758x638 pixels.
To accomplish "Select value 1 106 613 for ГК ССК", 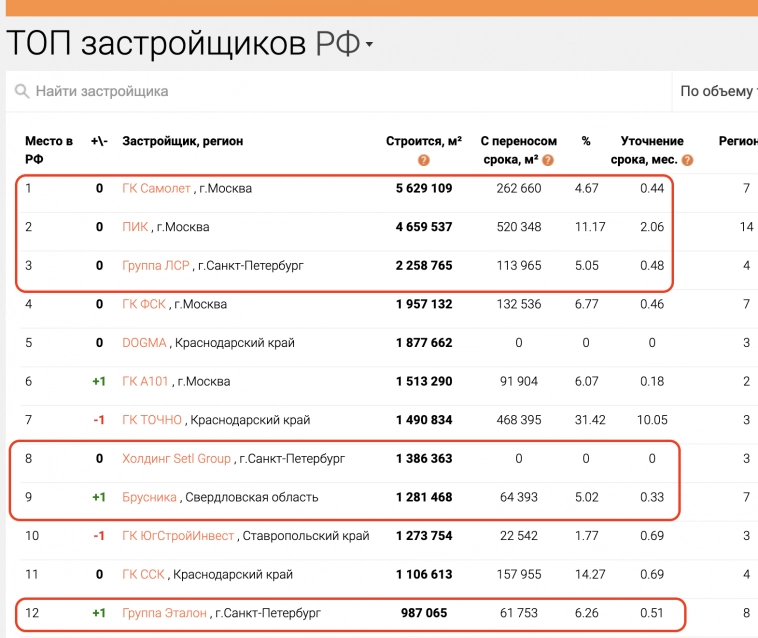I will click(424, 575).
